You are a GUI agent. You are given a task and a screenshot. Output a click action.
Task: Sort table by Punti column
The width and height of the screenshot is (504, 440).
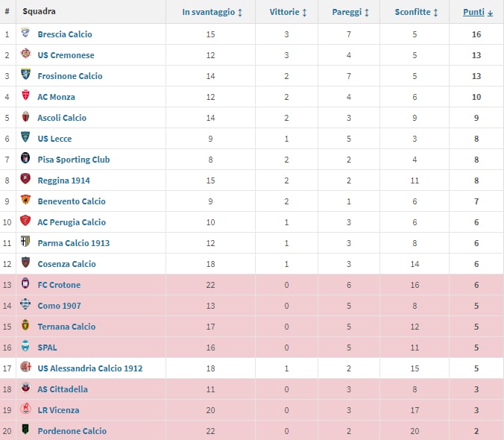coord(477,12)
